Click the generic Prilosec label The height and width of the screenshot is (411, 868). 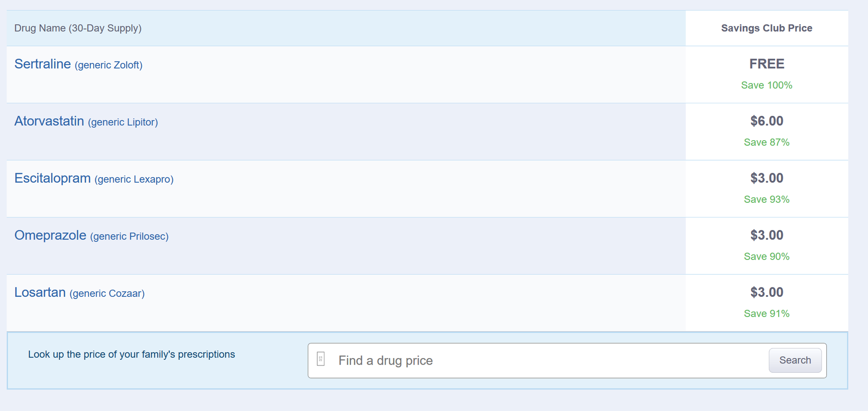click(x=129, y=237)
